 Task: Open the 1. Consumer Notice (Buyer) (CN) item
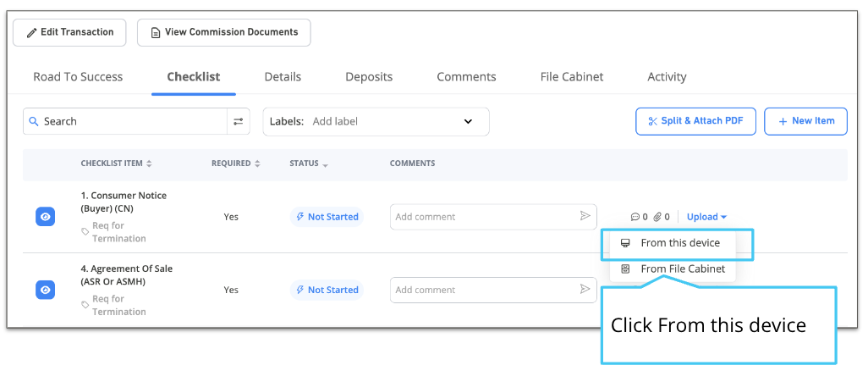point(124,202)
